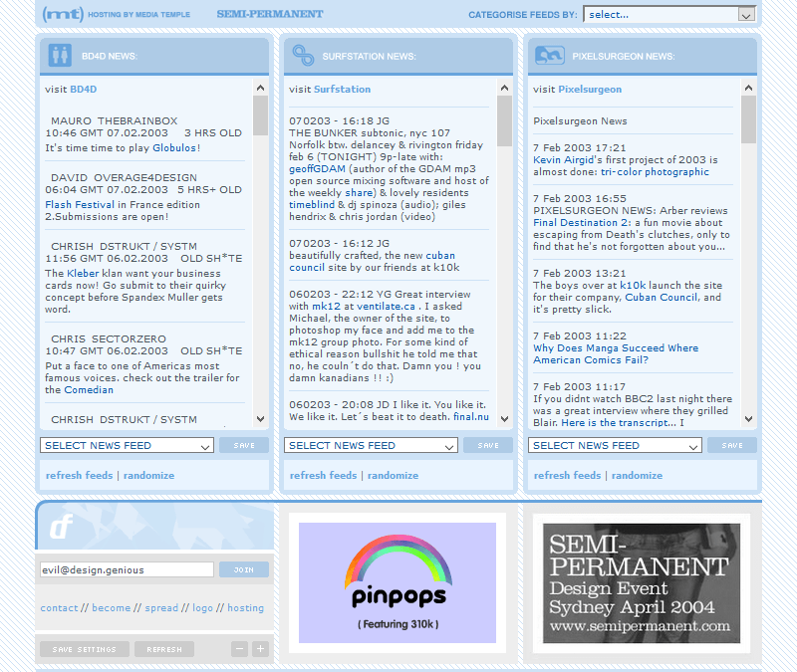Click randomize under Pixelsurgeon column

637,476
